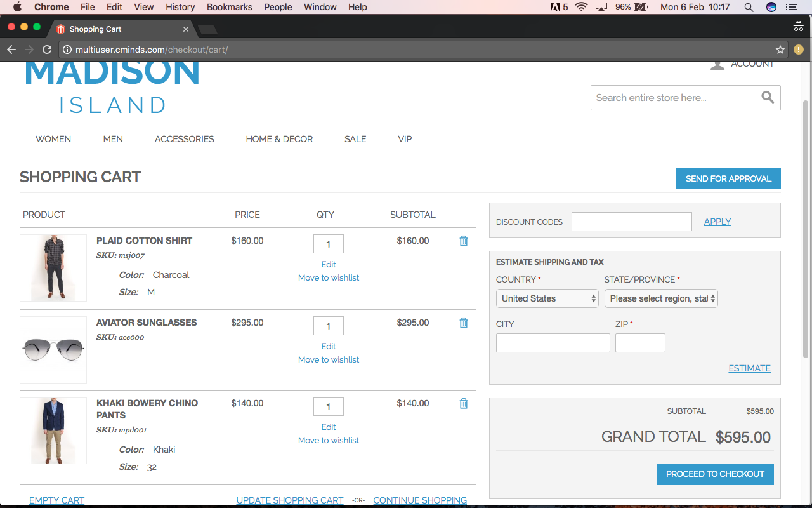This screenshot has width=812, height=508.
Task: Focus the discount codes input field
Action: [x=632, y=222]
